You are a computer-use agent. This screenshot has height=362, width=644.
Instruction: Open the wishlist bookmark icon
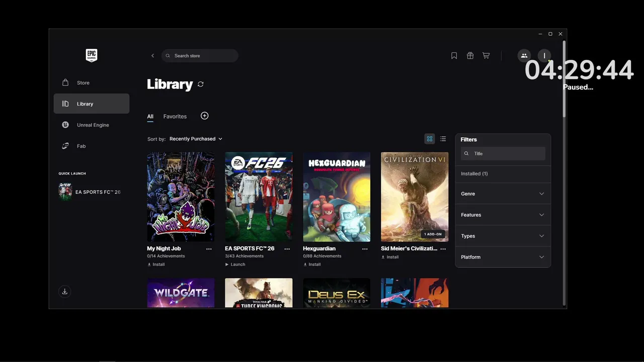point(454,56)
